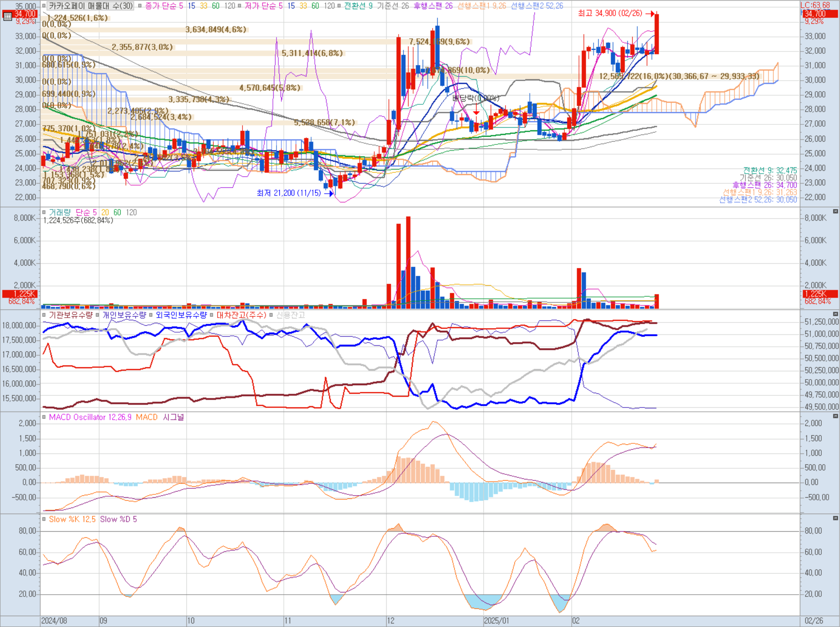Click the panel button at the volume panel's right edge
The width and height of the screenshot is (840, 627).
click(835, 211)
